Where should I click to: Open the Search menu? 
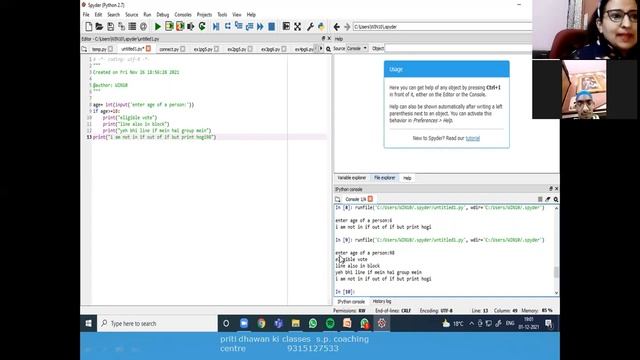coord(113,15)
